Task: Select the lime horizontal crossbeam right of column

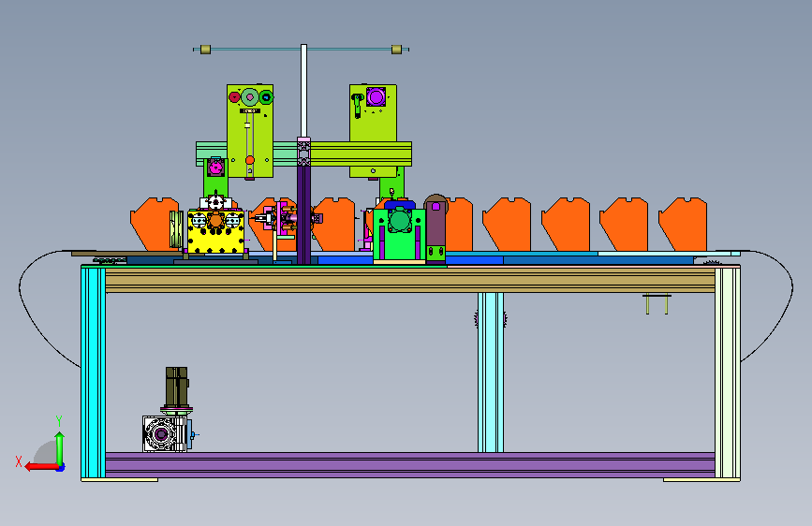Action: point(361,153)
